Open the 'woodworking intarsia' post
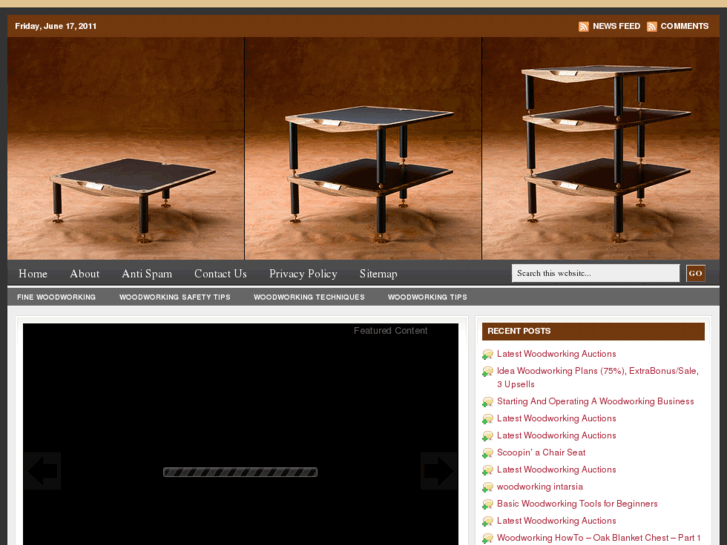This screenshot has height=545, width=727. click(540, 487)
